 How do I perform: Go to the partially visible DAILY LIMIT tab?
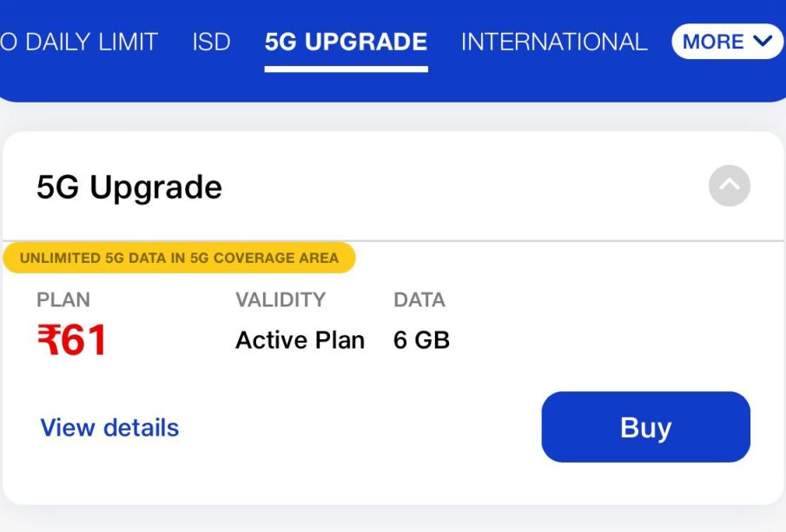(x=79, y=42)
